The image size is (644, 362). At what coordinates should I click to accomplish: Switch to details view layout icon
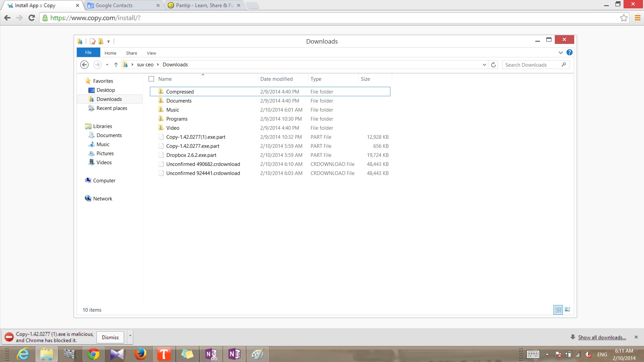[558, 310]
